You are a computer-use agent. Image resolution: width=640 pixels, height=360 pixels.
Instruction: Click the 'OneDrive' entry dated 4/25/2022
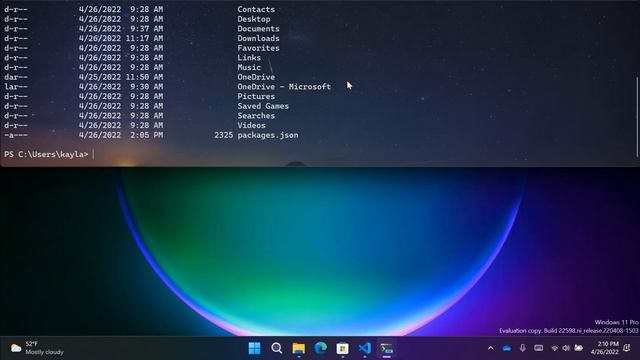click(x=256, y=77)
